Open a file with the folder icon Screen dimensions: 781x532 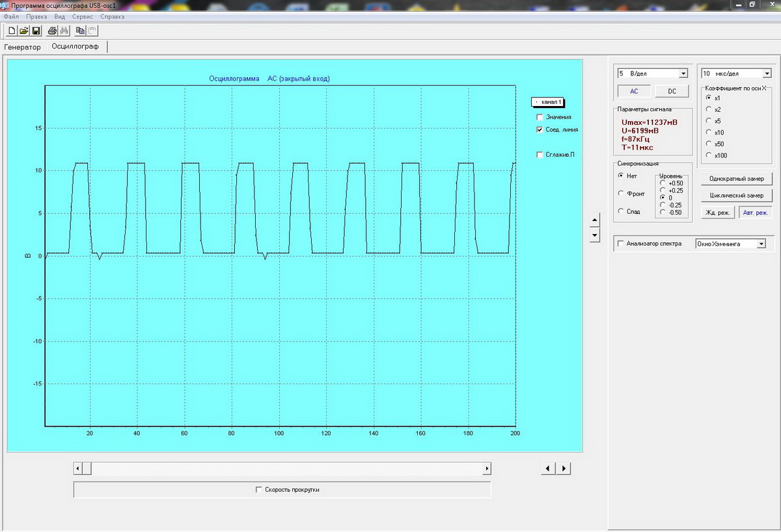coord(23,31)
